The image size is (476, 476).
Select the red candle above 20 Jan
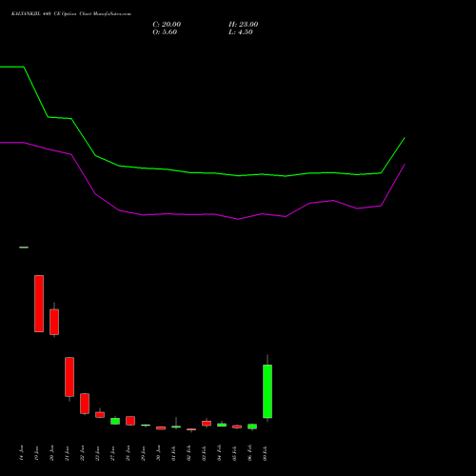54,322
